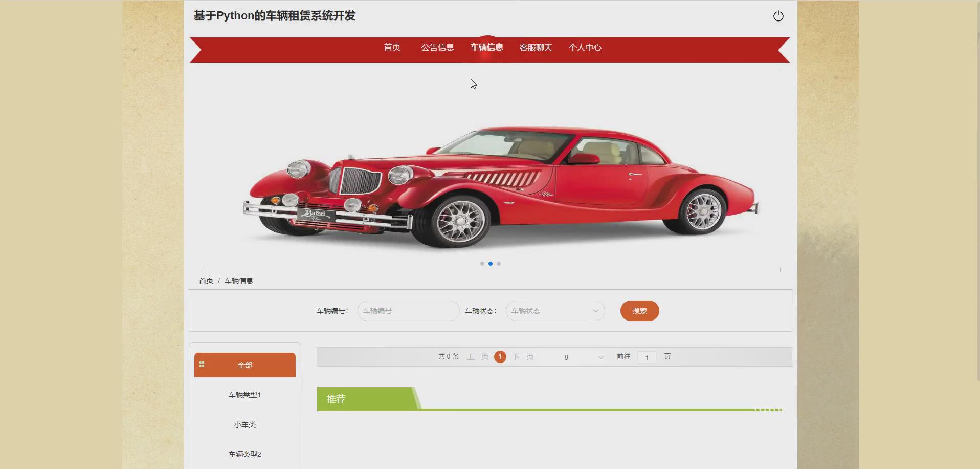The image size is (980, 469).
Task: Select the 车辆类型1 category
Action: [x=245, y=395]
